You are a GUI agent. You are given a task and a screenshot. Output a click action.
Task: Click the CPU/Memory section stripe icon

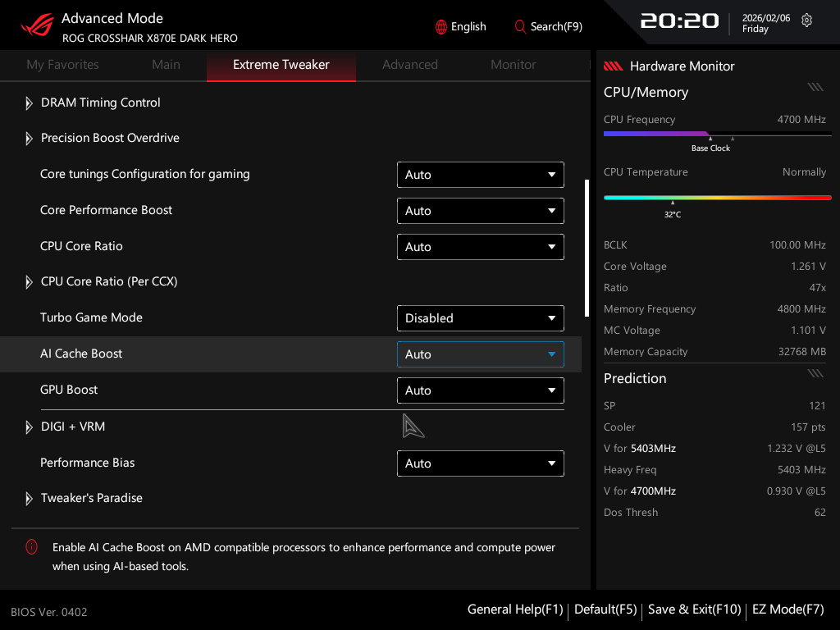tap(815, 87)
